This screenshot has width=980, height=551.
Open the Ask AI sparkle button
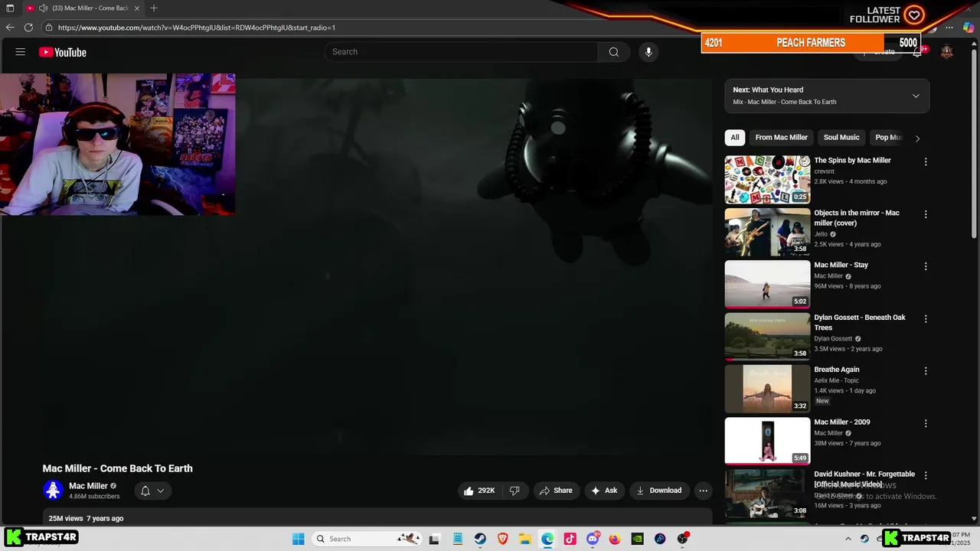click(604, 491)
